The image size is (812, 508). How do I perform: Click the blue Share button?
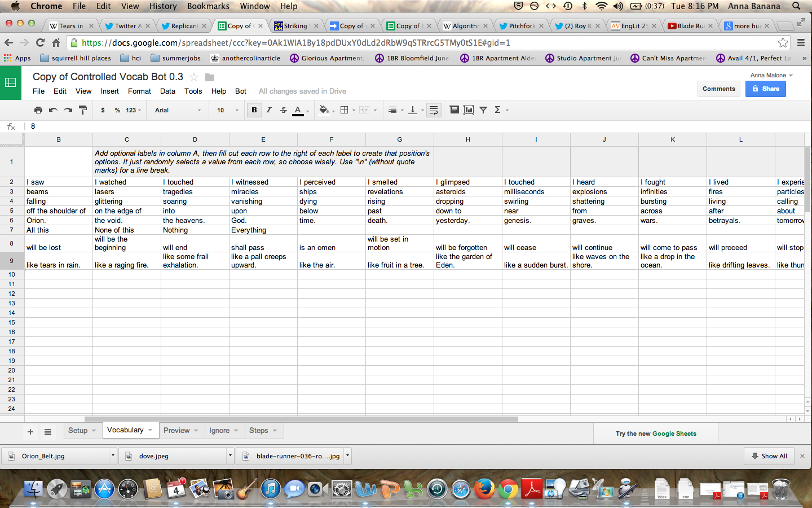(x=765, y=89)
